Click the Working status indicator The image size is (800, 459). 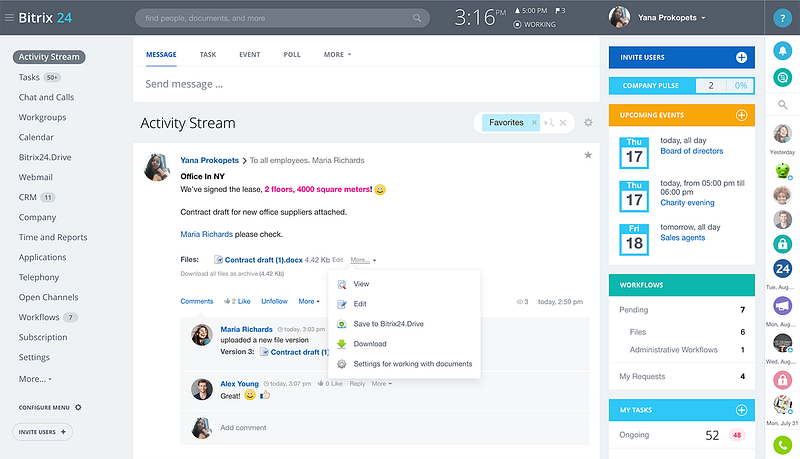click(x=534, y=24)
